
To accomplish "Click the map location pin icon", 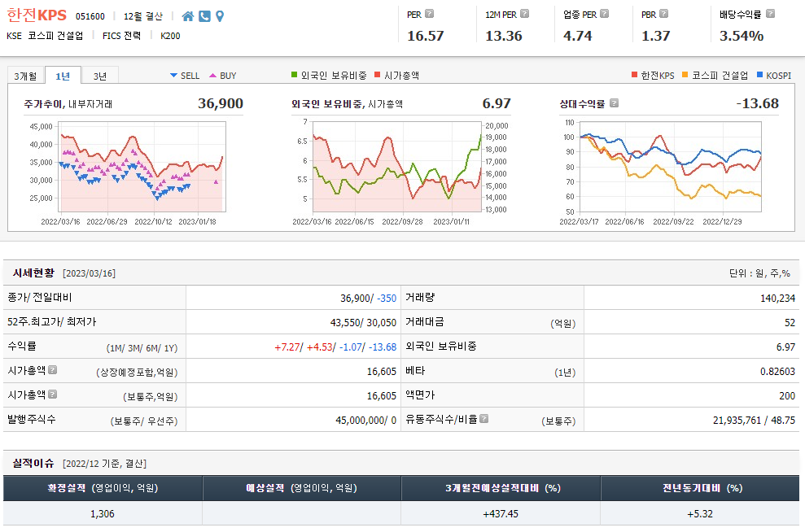I will click(x=220, y=16).
